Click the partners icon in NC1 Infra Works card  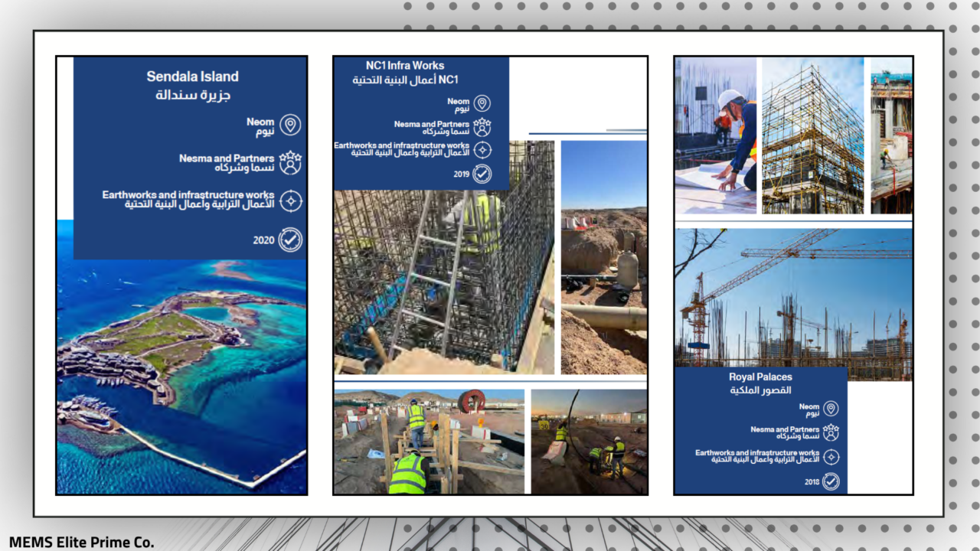(x=482, y=127)
